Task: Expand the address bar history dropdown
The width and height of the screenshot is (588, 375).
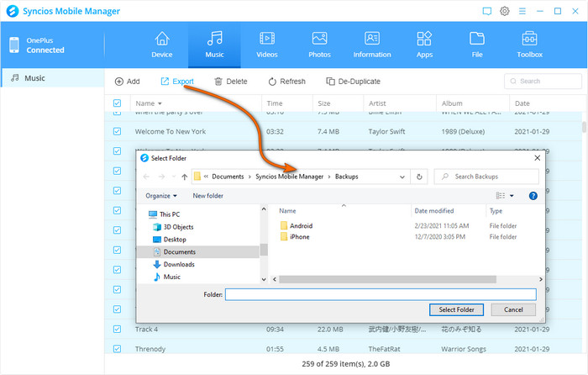Action: (402, 177)
